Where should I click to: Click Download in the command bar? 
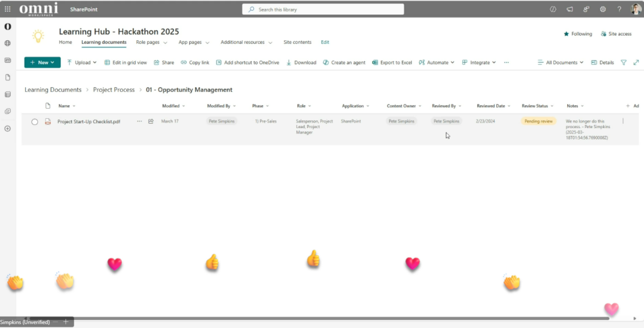coord(301,62)
